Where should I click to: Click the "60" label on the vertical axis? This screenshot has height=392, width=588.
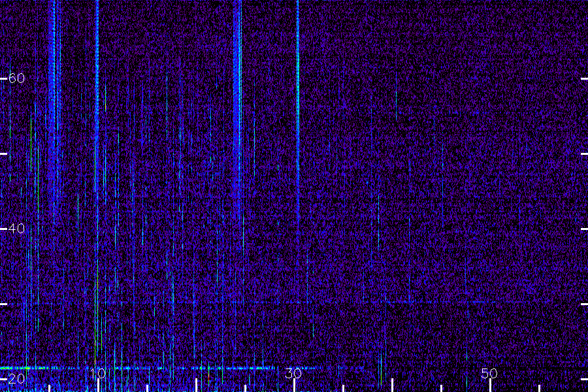pos(16,78)
